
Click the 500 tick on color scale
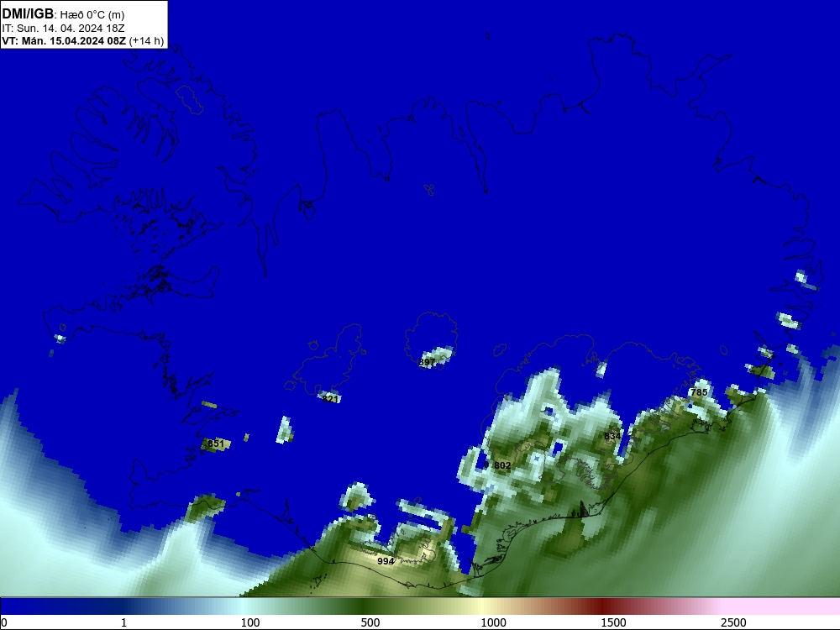coord(370,622)
